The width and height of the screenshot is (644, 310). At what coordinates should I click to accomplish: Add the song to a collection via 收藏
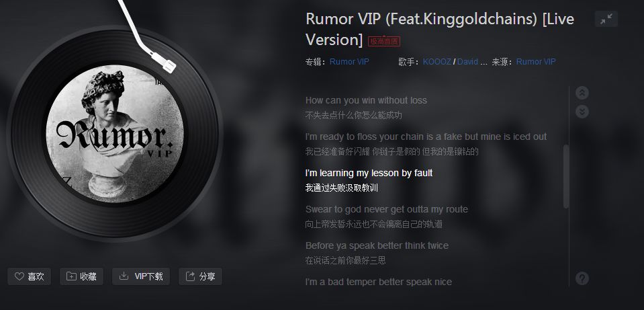click(x=81, y=276)
